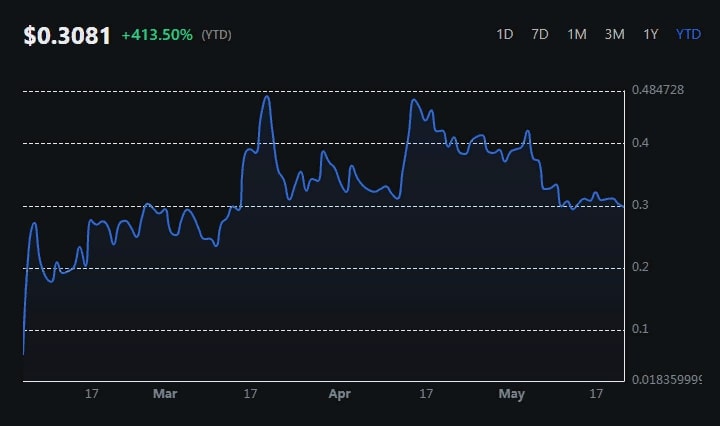Click the Apr label on the x-axis
The image size is (720, 426).
coord(340,395)
